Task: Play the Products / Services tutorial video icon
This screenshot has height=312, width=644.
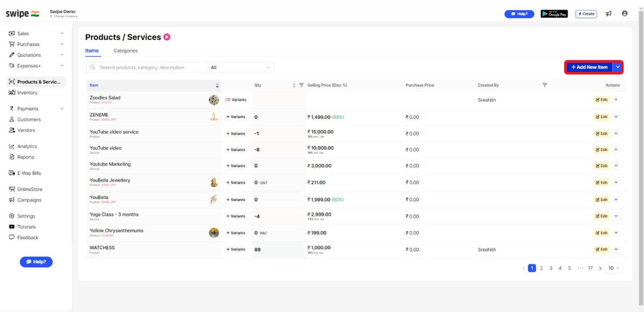Action: 167,37
